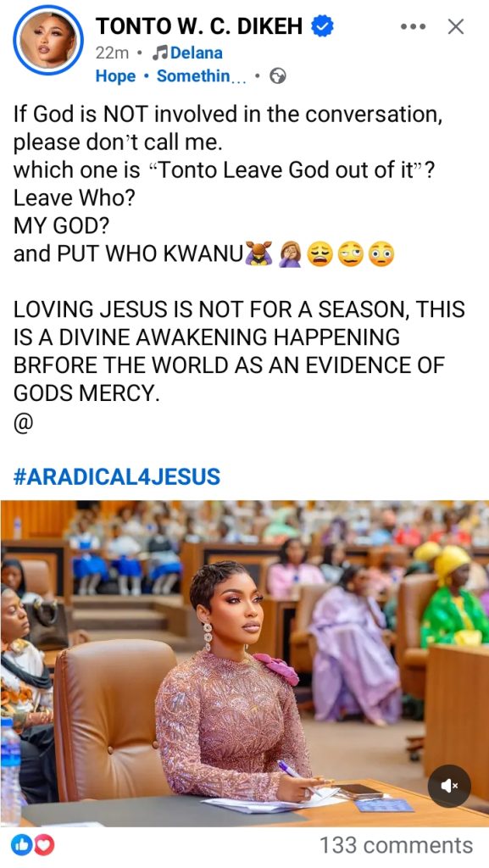
Task: Expand the truncated Somethin... track text
Action: point(202,76)
